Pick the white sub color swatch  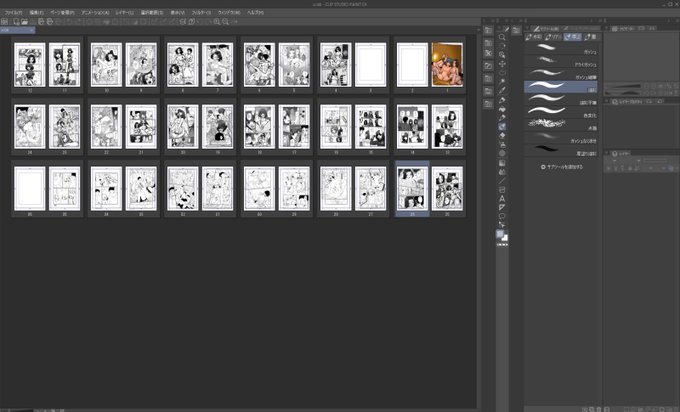coord(505,238)
